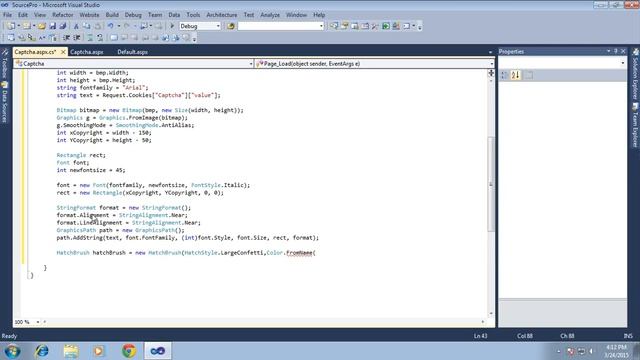
Task: Open the Build menu
Action: [x=112, y=15]
